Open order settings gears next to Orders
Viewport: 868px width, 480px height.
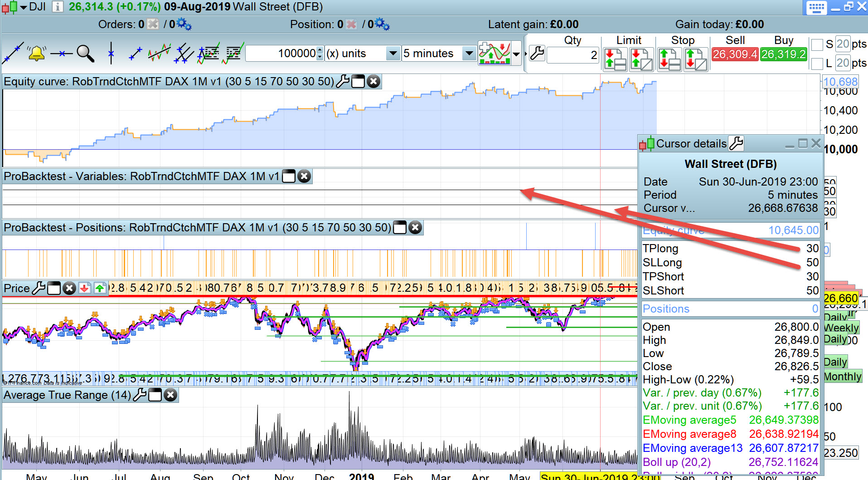184,24
